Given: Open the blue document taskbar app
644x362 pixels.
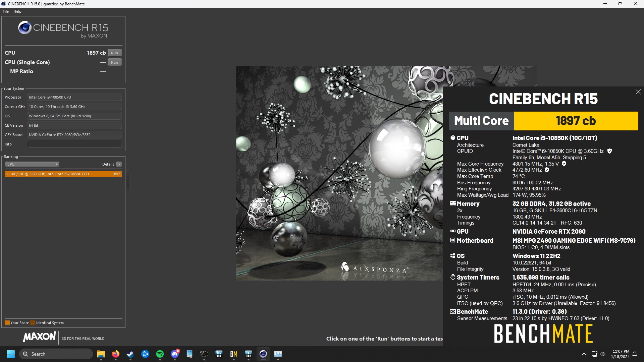Looking at the screenshot, I should pos(190,354).
